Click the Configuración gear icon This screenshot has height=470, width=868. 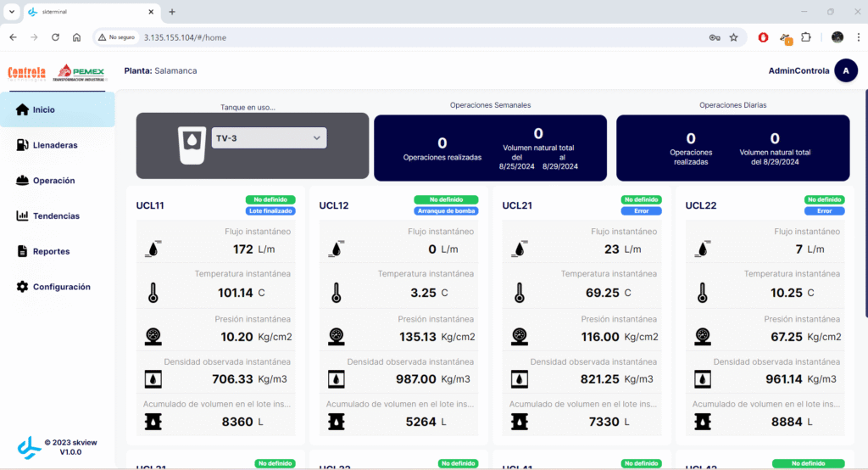pos(23,288)
